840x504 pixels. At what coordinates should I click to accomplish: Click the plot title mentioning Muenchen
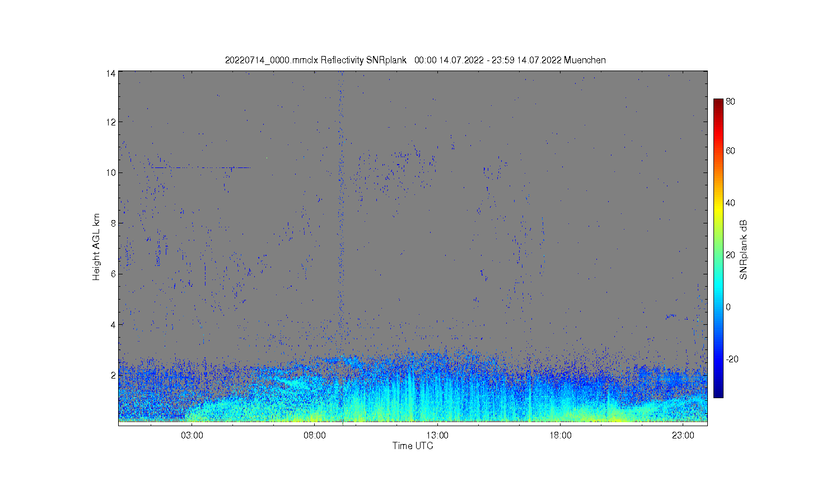(x=415, y=60)
